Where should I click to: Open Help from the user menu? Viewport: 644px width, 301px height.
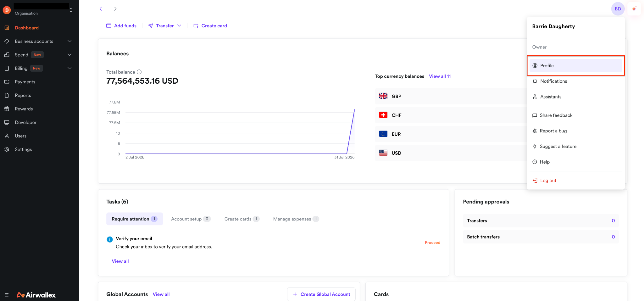point(575,162)
